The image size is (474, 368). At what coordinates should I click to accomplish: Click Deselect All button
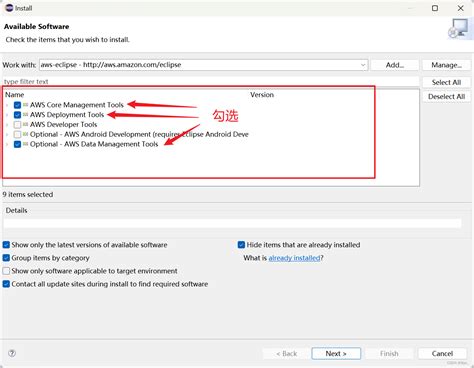pos(446,97)
